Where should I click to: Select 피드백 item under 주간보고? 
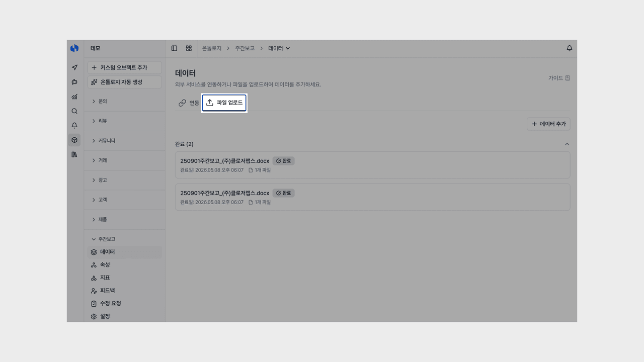point(124,291)
